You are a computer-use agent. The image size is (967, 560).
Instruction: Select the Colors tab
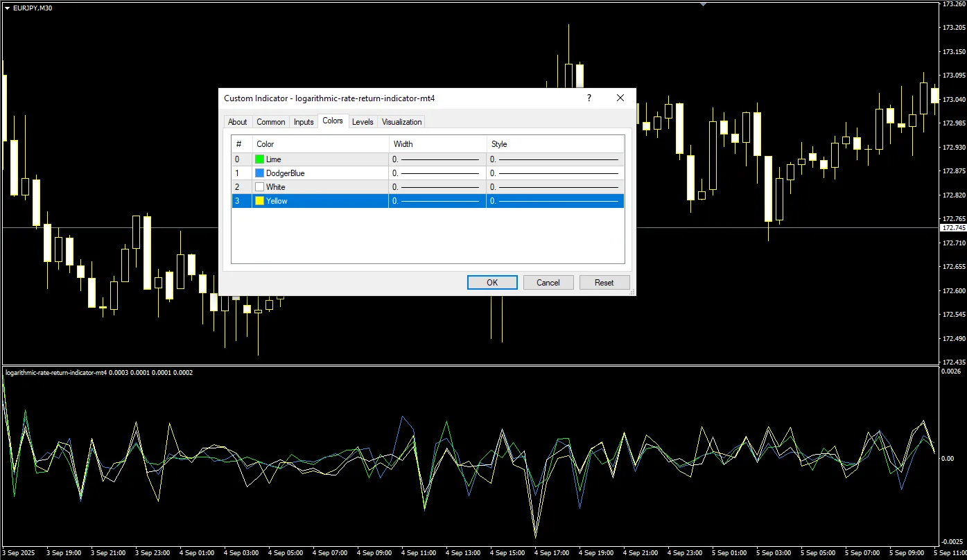[333, 121]
